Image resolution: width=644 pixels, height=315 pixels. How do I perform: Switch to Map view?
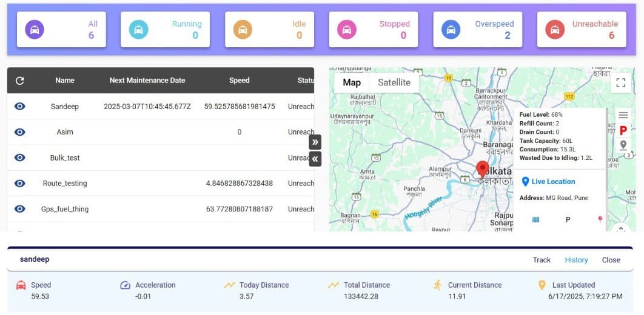tap(352, 82)
